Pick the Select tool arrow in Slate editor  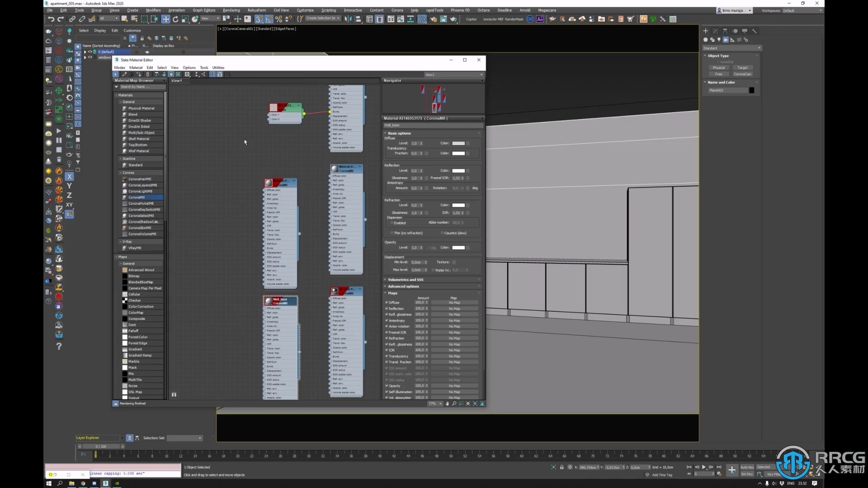[116, 74]
